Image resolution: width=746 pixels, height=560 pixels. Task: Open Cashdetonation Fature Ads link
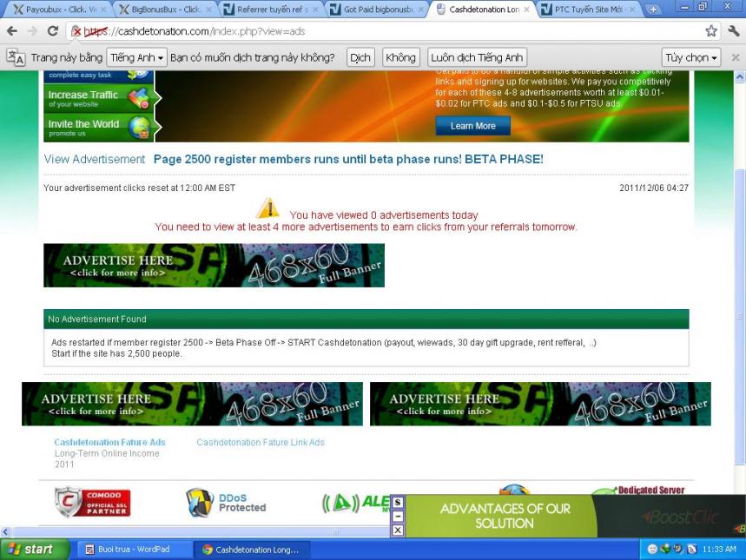pyautogui.click(x=110, y=443)
